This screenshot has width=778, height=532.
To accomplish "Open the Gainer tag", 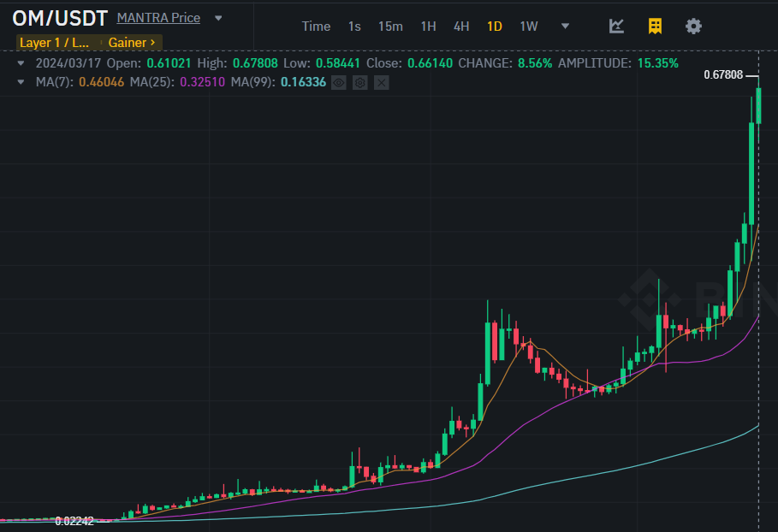I will click(132, 43).
